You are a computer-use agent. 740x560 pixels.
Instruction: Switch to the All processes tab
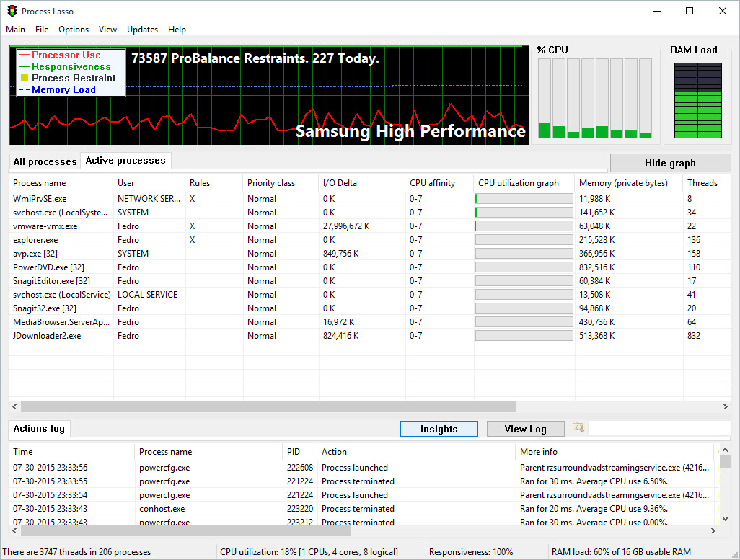point(45,161)
